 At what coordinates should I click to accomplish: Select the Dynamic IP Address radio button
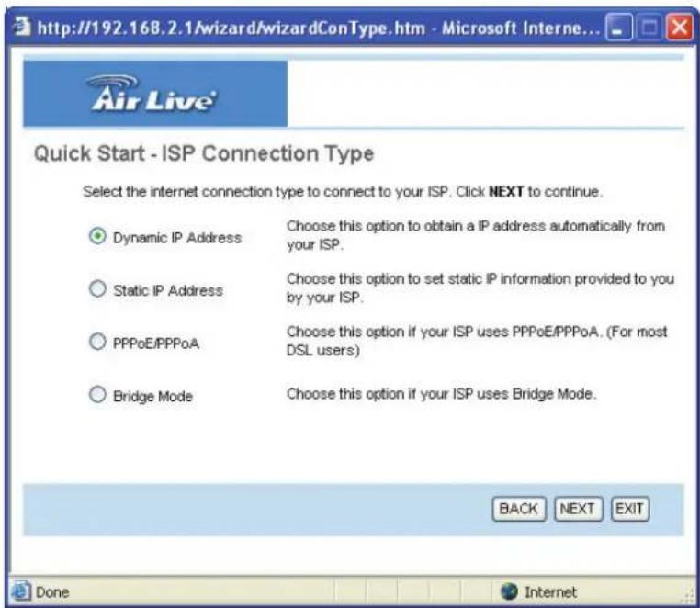click(97, 236)
